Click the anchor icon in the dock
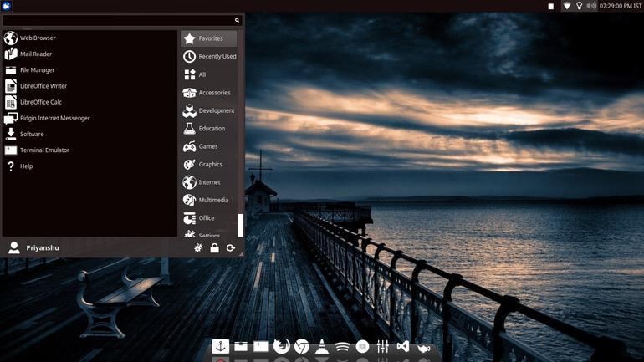This screenshot has width=644, height=362. tap(221, 346)
